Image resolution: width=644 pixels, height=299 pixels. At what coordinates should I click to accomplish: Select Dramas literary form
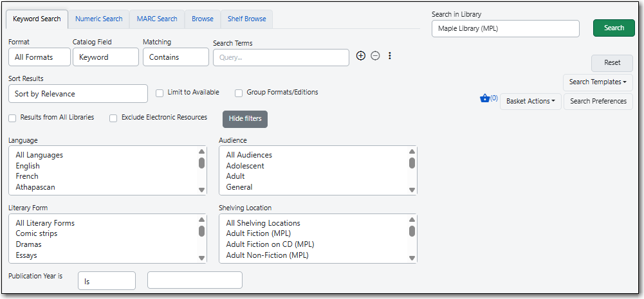point(28,244)
